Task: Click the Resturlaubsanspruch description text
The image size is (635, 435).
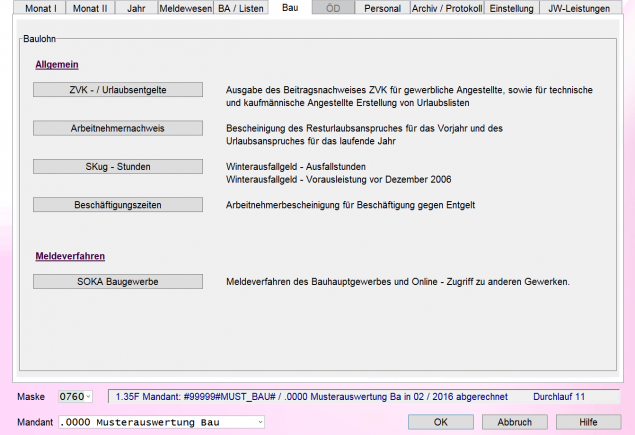Action: point(364,135)
